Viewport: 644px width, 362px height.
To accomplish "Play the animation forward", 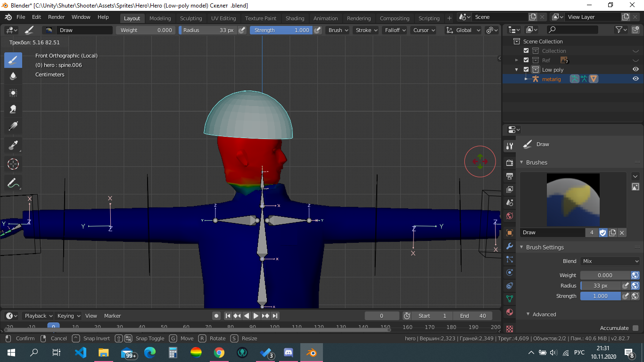I will pos(256,316).
